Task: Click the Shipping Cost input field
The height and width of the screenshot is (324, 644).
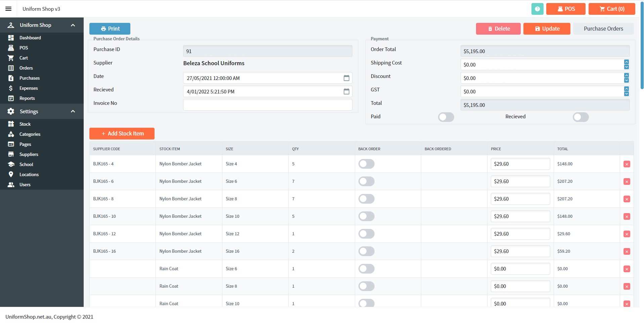Action: 542,65
